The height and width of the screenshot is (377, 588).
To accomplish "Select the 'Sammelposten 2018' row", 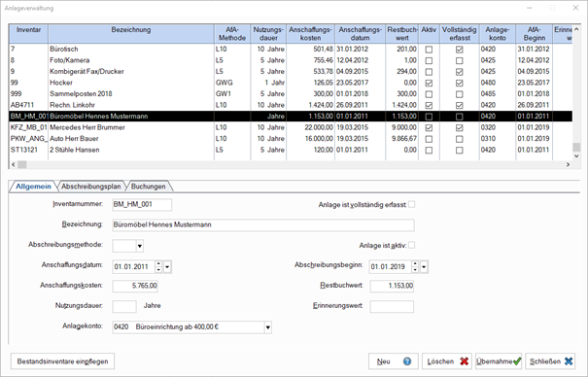I will [x=291, y=94].
